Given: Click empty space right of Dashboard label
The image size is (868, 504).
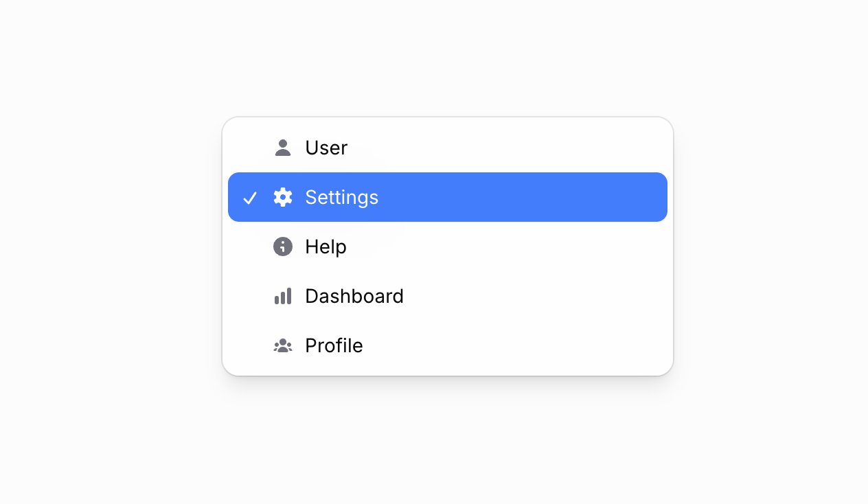Looking at the screenshot, I should coord(536,296).
